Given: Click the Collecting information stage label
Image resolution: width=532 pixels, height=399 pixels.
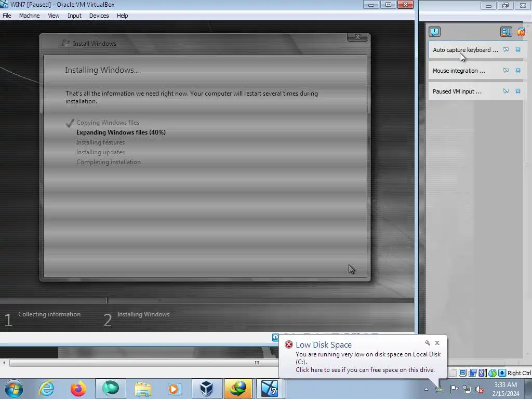Looking at the screenshot, I should (49, 314).
